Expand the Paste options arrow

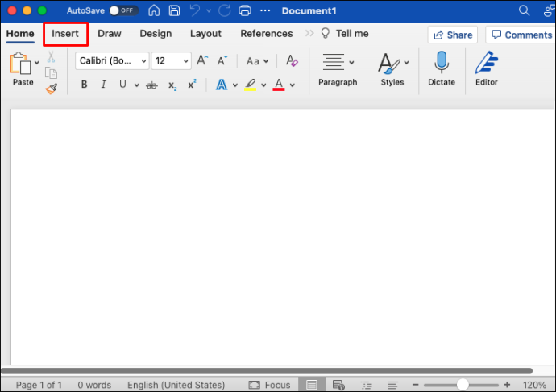[37, 63]
